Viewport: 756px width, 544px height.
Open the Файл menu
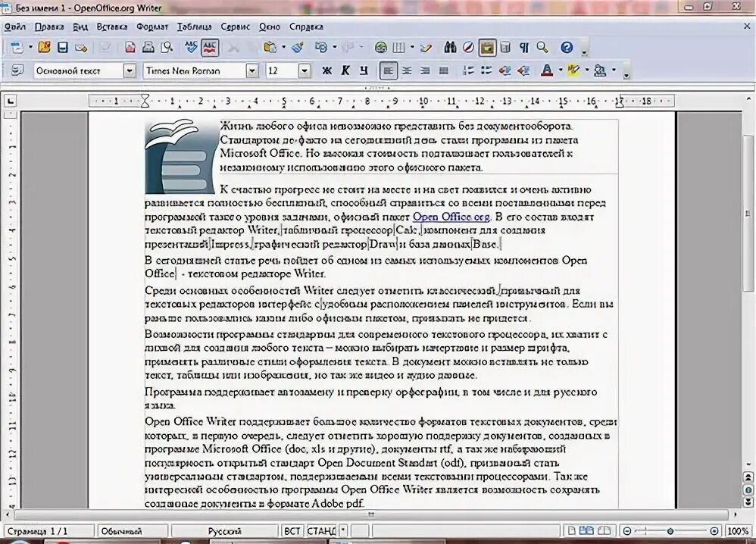[14, 27]
